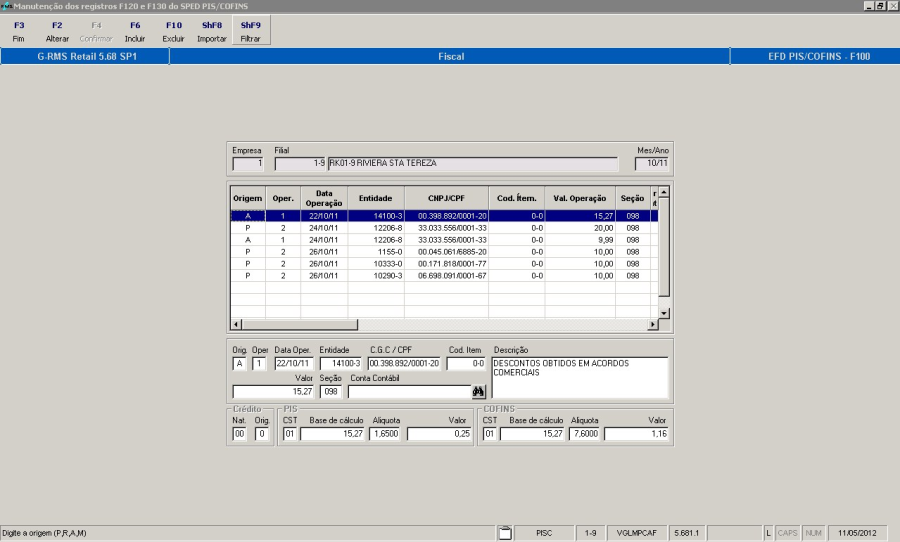Image resolution: width=900 pixels, height=542 pixels.
Task: Click the Origem column header
Action: 248,198
